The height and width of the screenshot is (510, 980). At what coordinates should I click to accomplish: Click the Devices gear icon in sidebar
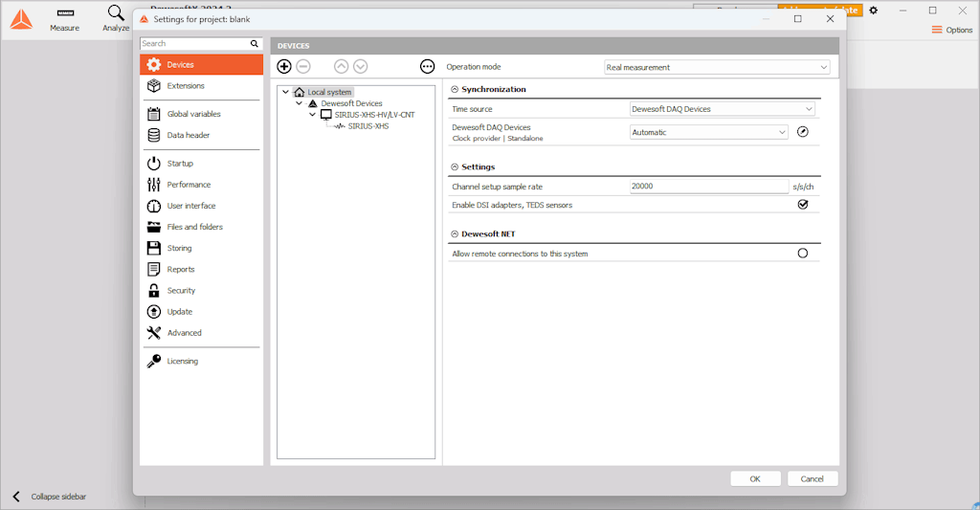point(154,64)
